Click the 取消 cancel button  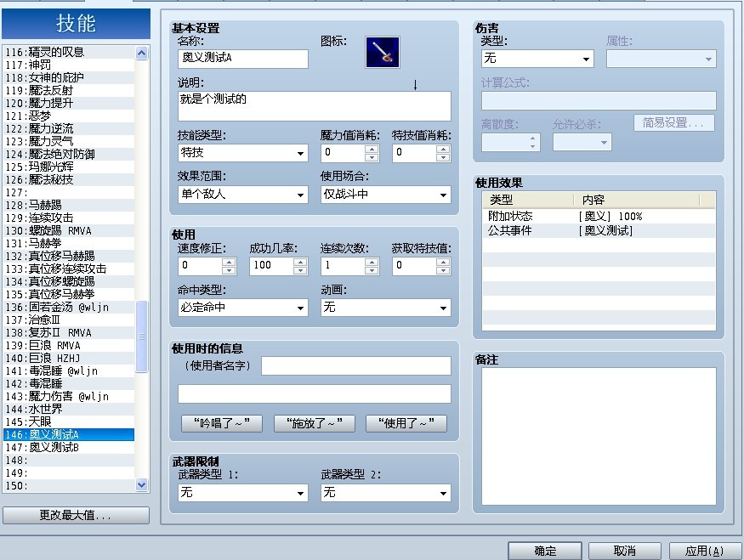tap(625, 551)
